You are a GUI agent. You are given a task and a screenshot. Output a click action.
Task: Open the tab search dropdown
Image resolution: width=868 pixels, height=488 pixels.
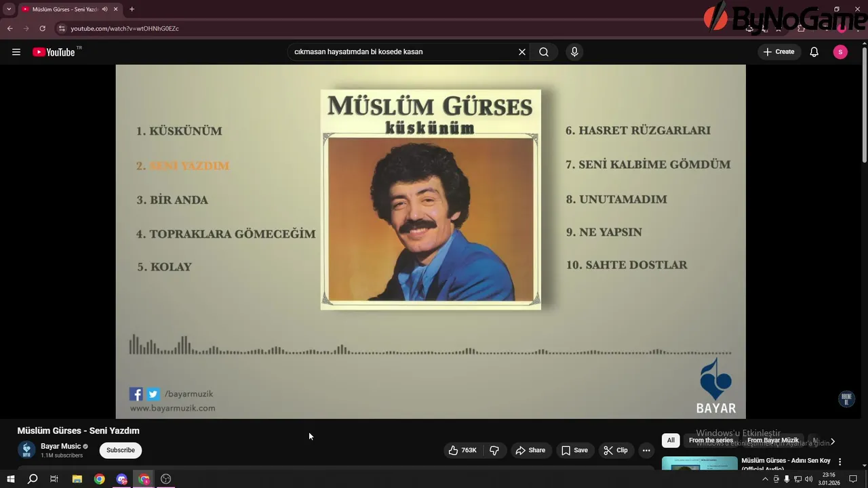click(x=9, y=9)
